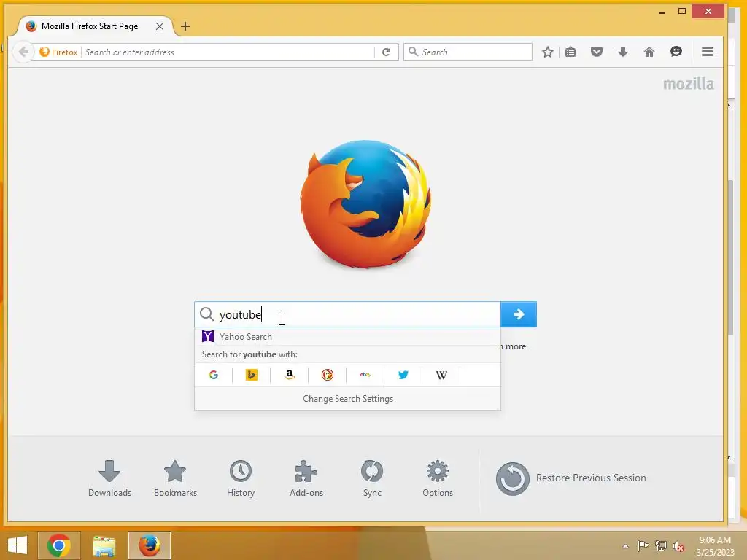Go to the Firefox home page icon
Image resolution: width=747 pixels, height=560 pixels.
pos(649,52)
